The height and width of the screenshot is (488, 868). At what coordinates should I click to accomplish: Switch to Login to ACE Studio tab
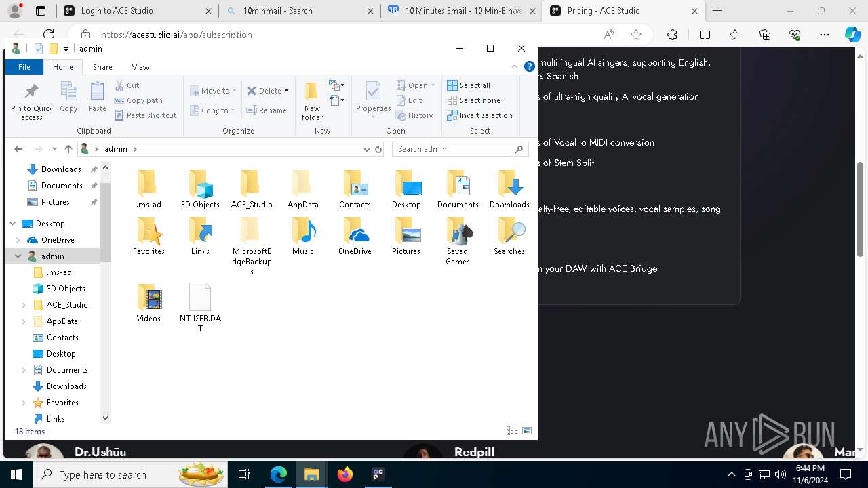(x=136, y=11)
